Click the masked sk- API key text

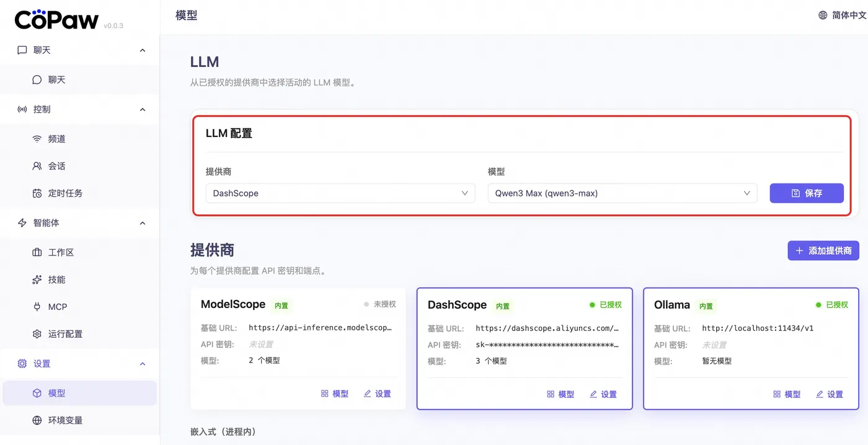point(547,345)
